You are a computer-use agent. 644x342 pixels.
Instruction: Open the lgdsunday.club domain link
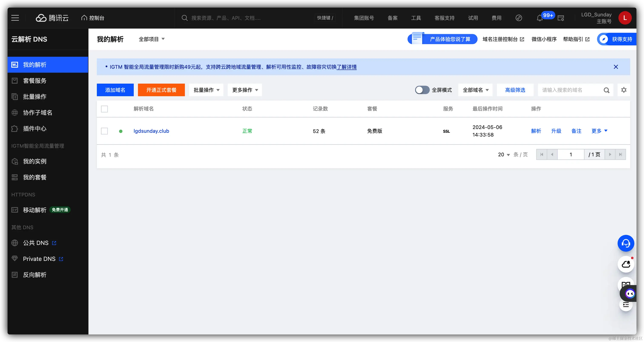point(151,131)
